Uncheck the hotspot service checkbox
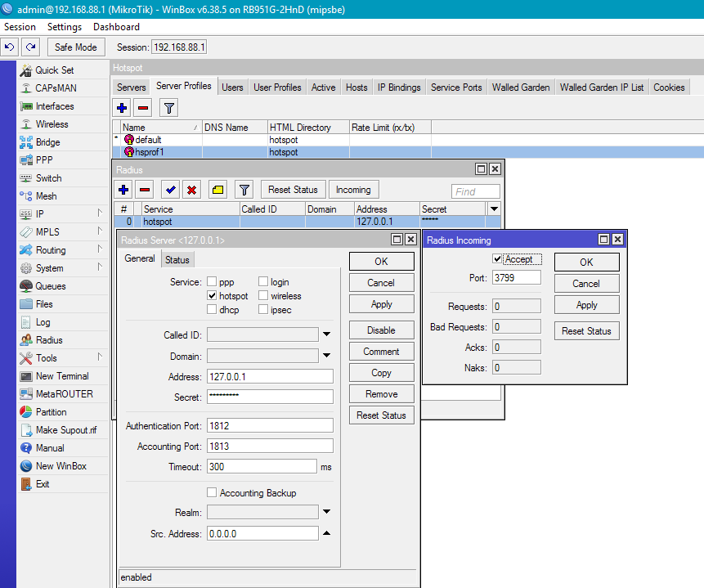 click(212, 295)
